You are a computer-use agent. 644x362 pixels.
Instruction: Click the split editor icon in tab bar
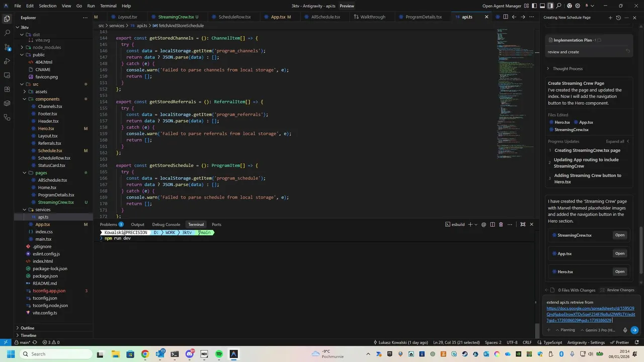(506, 17)
